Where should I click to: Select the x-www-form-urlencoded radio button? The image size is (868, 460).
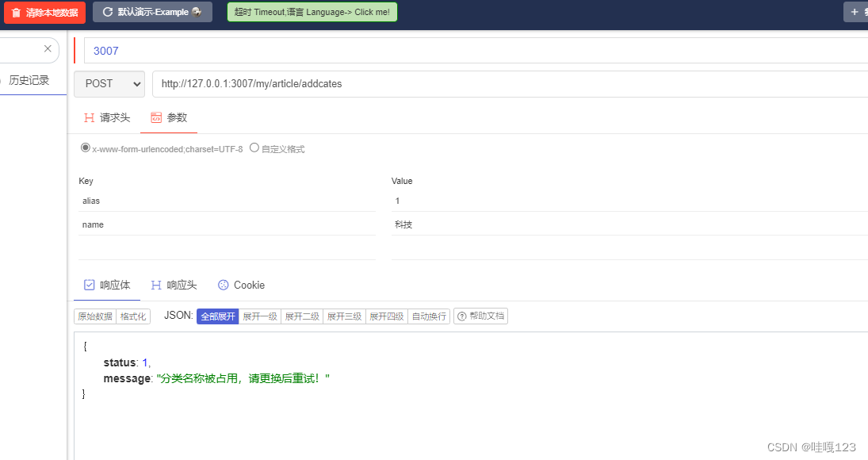[x=85, y=147]
